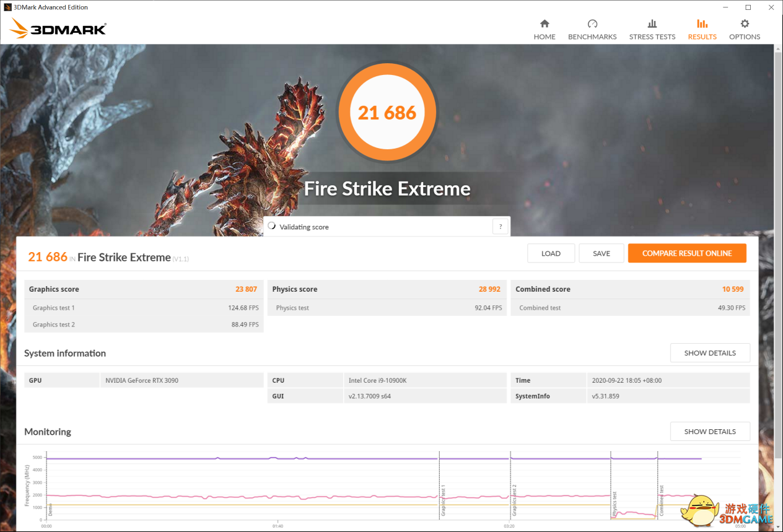
Task: Click the "3DMark Advanced Edition" window title
Action: click(51, 7)
